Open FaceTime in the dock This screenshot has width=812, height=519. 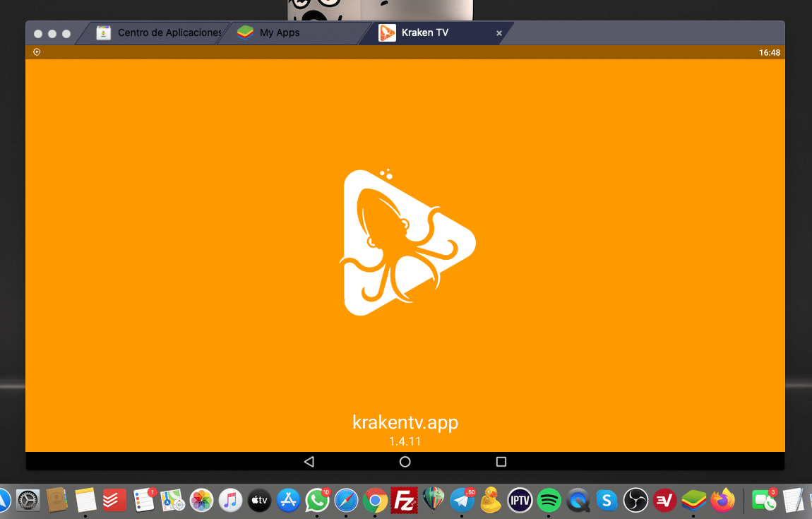[x=763, y=501]
